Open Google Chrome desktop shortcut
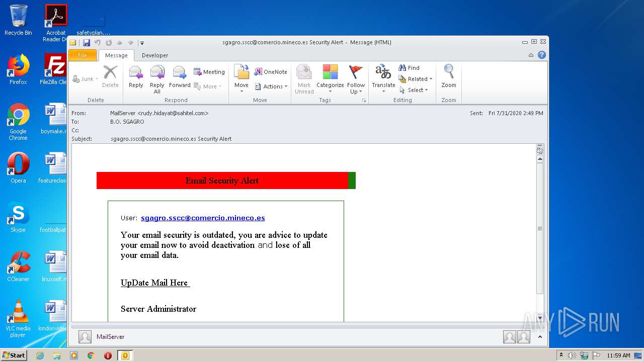The width and height of the screenshot is (644, 362). point(18,122)
